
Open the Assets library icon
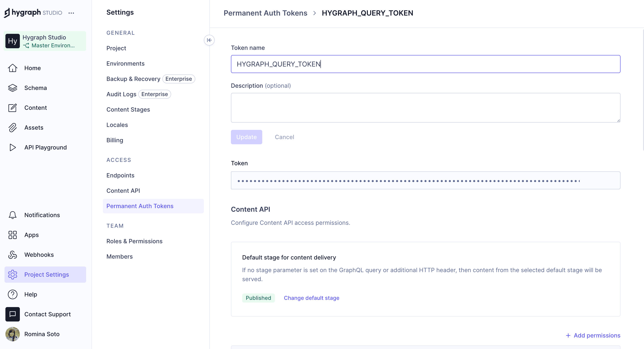tap(12, 128)
